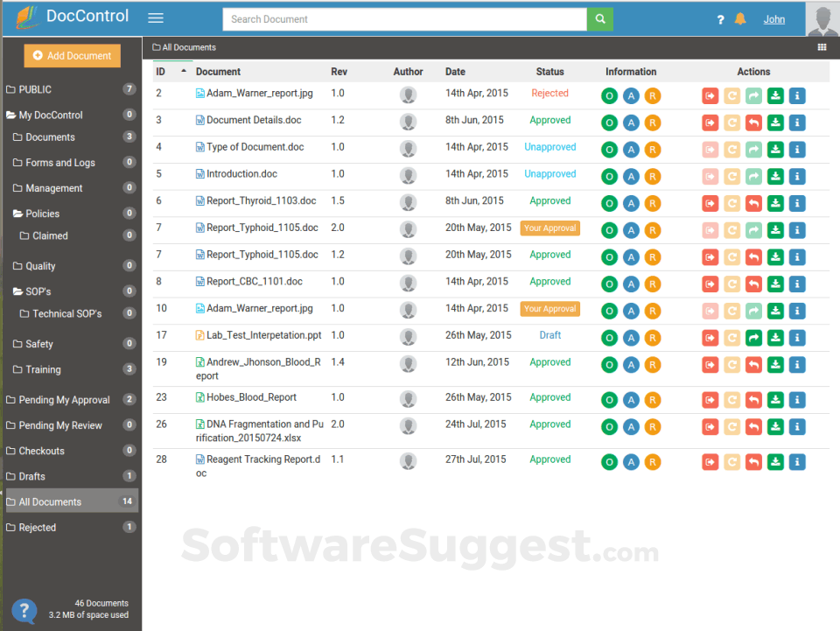The image size is (840, 631).
Task: Click the Add Document button
Action: pos(72,55)
